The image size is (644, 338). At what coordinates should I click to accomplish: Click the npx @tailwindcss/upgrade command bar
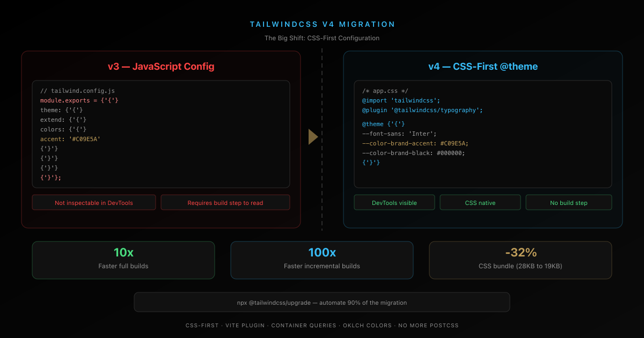[x=321, y=302]
